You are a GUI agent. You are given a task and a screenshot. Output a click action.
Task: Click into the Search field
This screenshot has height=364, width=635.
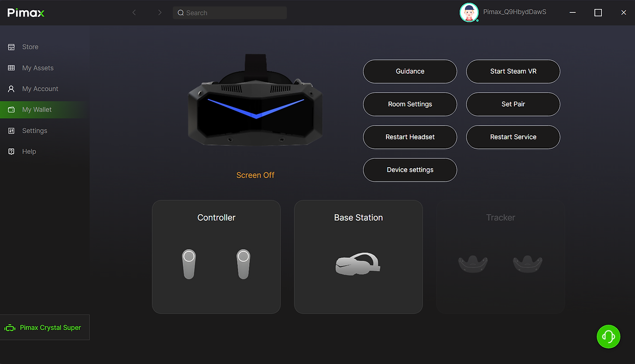click(230, 13)
